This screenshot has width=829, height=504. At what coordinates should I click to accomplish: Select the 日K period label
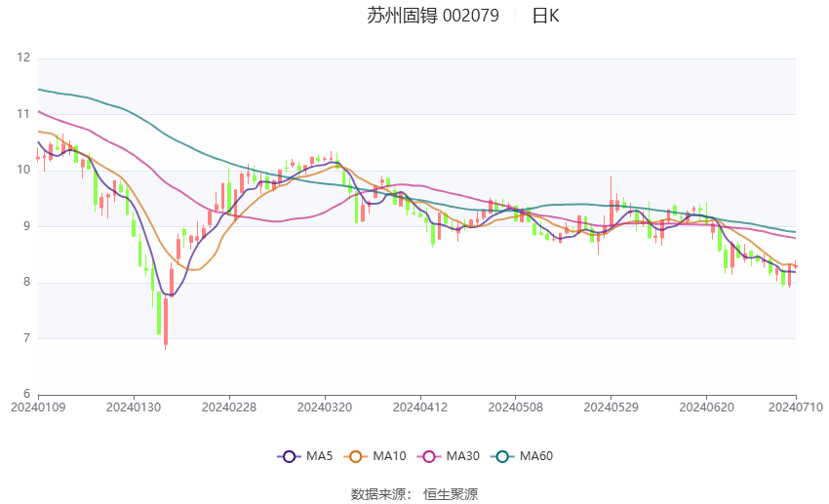[545, 16]
